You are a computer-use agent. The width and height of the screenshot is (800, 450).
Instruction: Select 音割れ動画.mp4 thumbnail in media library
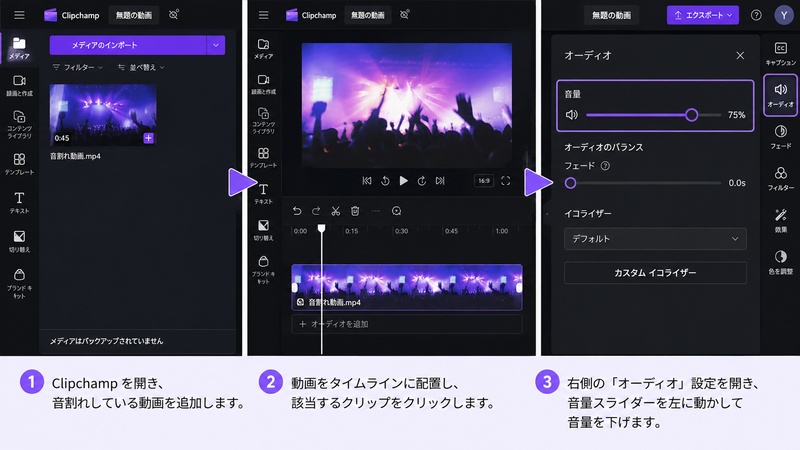(103, 115)
